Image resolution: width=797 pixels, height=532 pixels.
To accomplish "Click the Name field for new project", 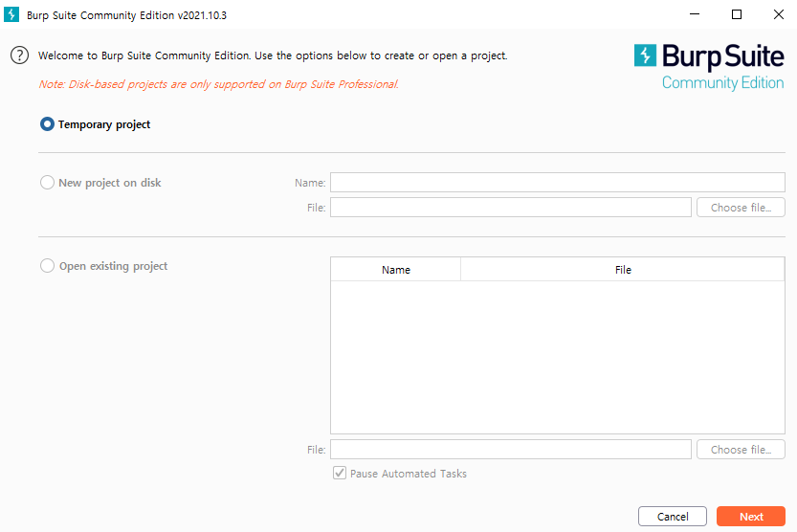I will pyautogui.click(x=558, y=183).
